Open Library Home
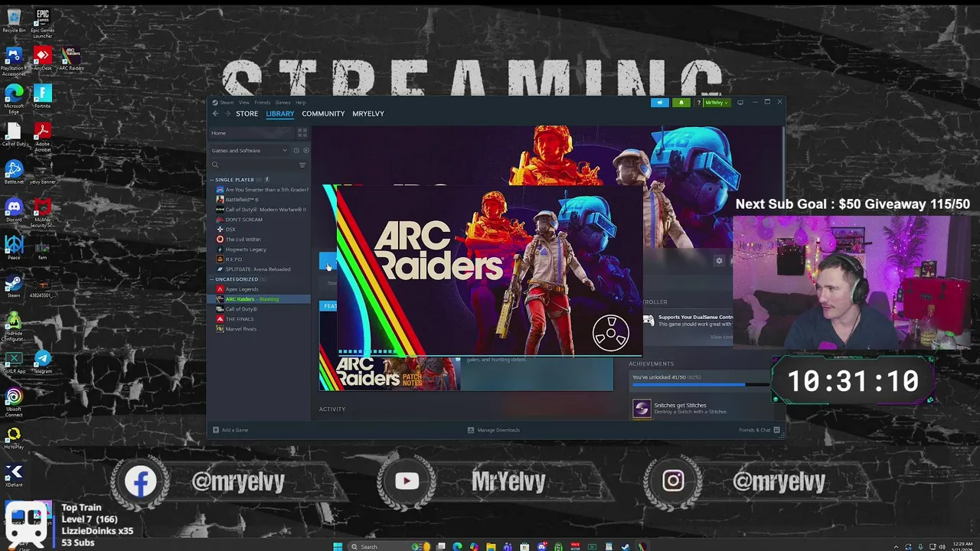 [x=253, y=133]
